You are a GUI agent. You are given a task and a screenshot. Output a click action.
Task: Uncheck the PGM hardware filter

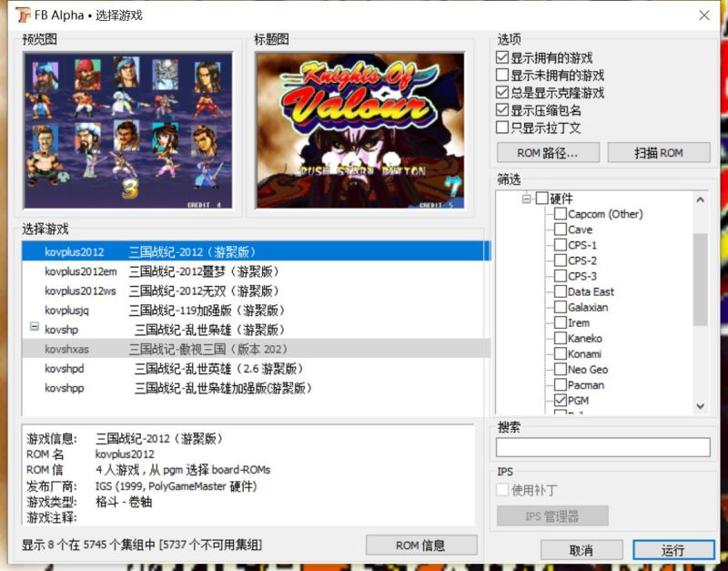pyautogui.click(x=561, y=401)
